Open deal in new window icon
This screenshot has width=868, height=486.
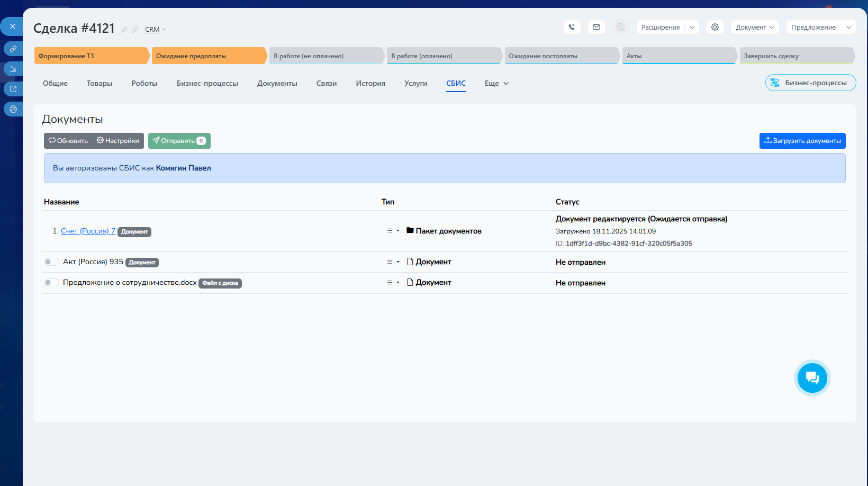(13, 89)
